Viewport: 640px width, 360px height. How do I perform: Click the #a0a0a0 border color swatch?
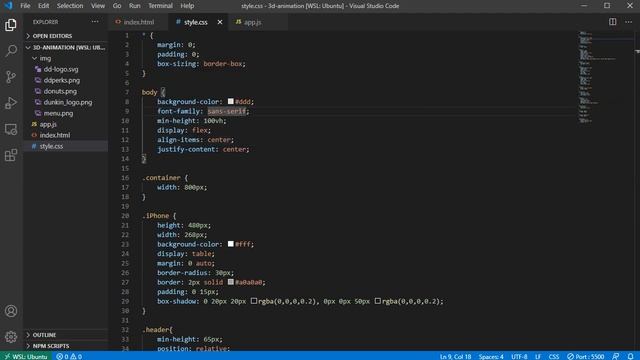(x=231, y=282)
